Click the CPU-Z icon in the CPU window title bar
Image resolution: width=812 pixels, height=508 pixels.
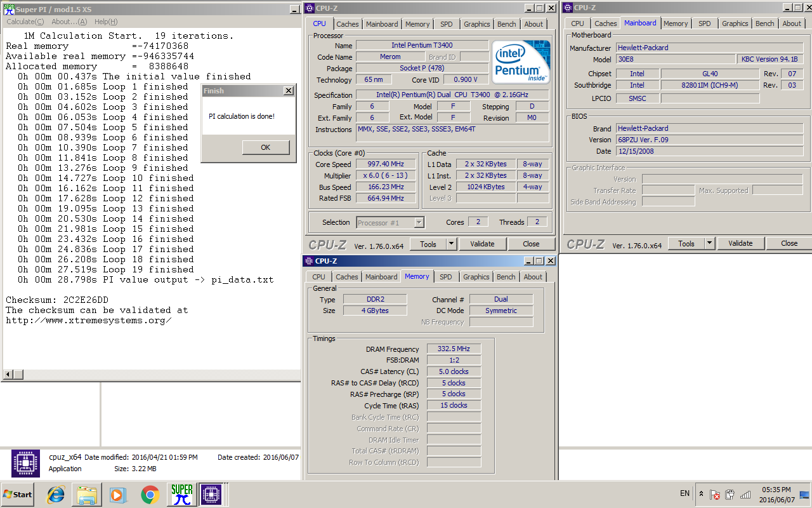[x=310, y=8]
